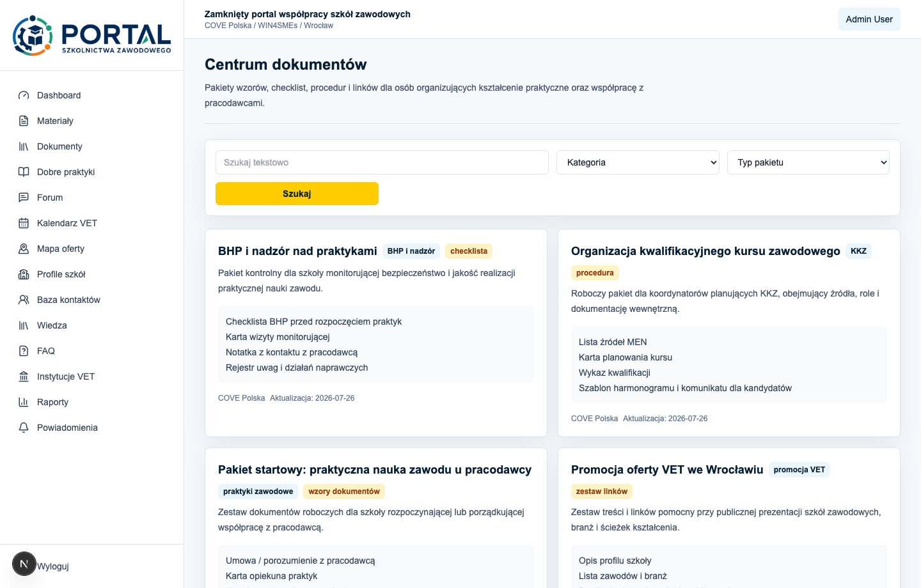Click the Dokumenty library icon

click(24, 146)
